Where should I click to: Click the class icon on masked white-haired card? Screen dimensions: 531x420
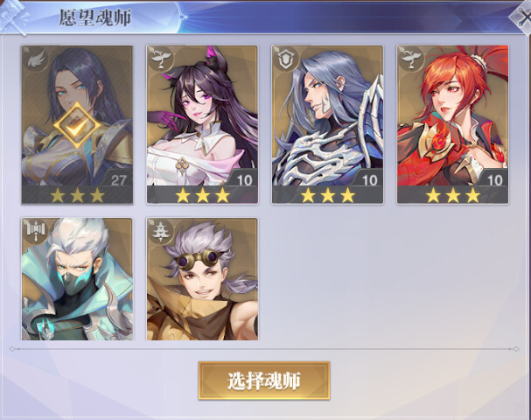(x=35, y=232)
